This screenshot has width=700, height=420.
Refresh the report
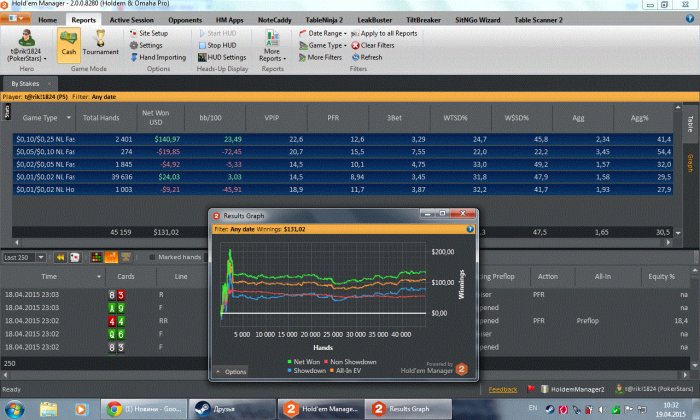pos(367,58)
